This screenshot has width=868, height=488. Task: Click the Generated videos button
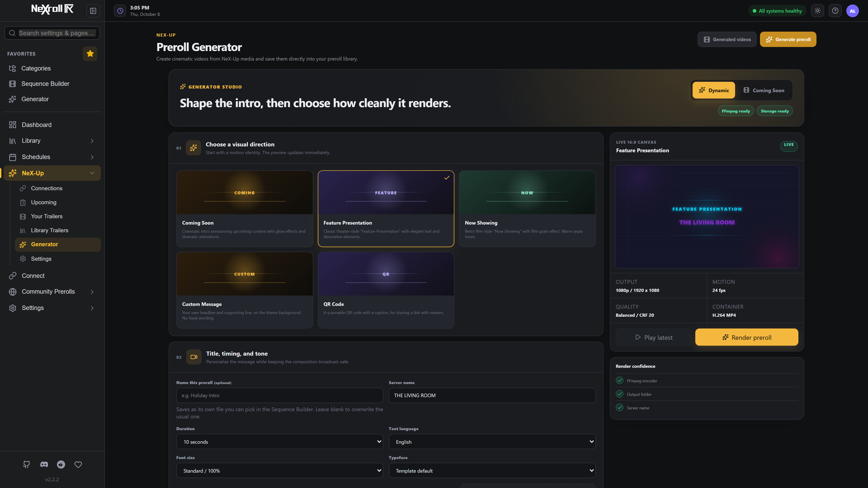727,39
